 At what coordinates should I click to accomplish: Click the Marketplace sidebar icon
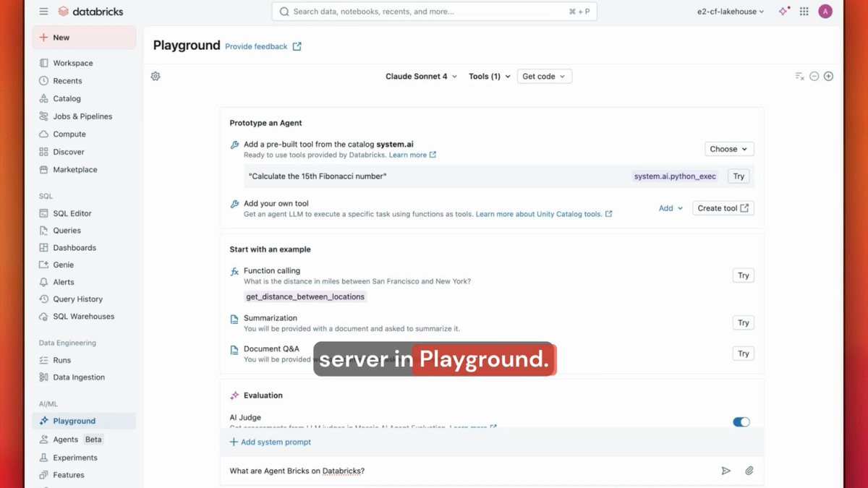pos(44,169)
